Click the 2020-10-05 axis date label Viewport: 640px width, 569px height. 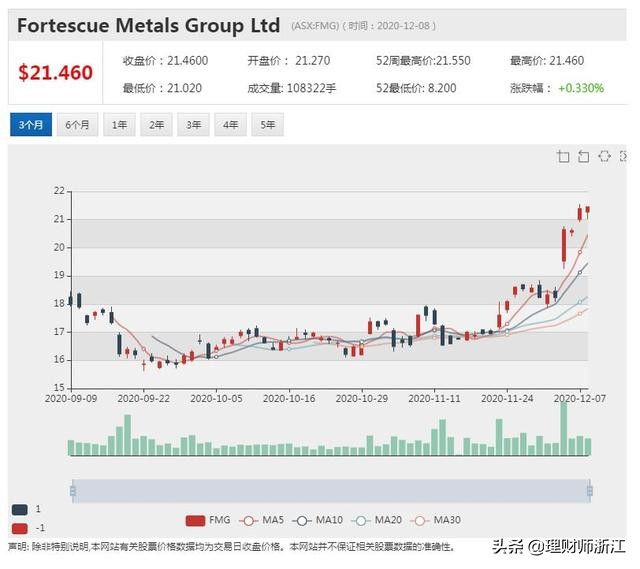(216, 398)
